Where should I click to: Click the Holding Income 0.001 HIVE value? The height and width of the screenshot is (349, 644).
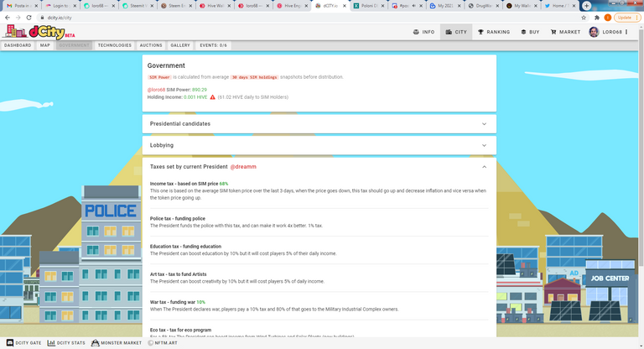(195, 97)
